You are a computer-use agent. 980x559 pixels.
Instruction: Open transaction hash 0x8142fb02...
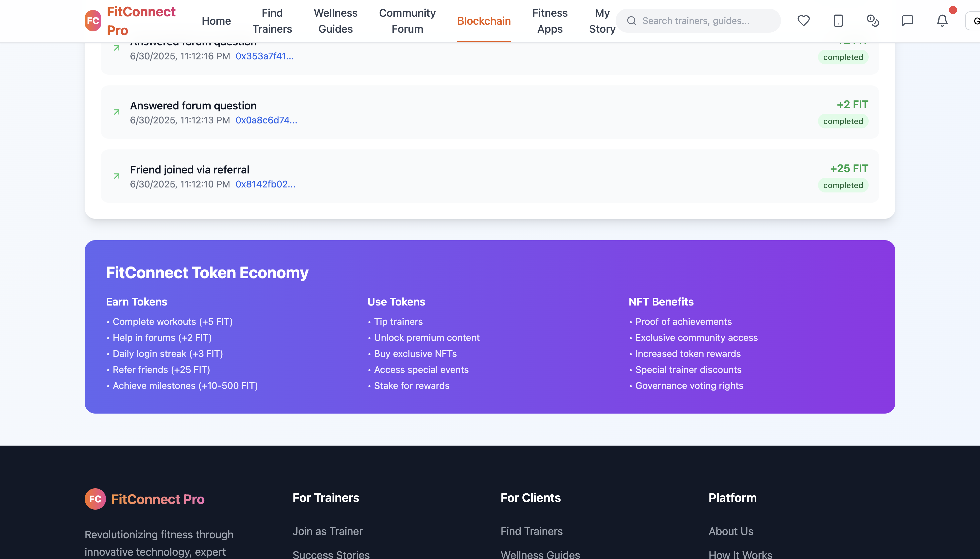click(265, 184)
